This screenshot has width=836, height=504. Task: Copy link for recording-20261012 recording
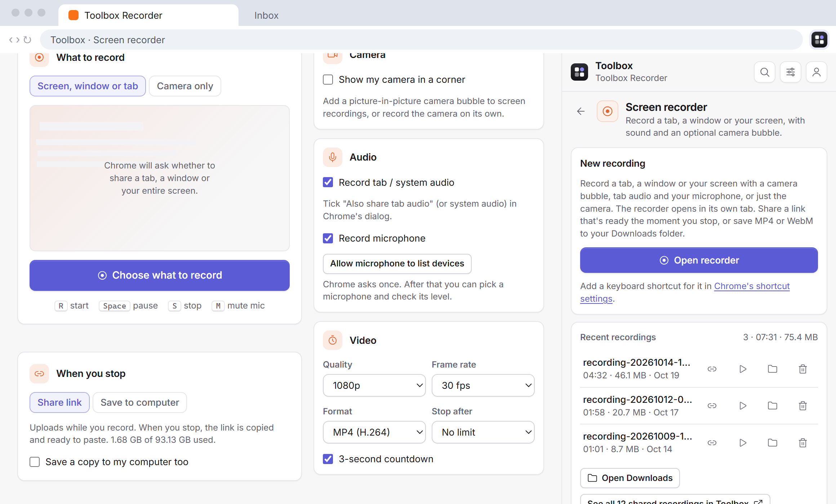coord(712,406)
